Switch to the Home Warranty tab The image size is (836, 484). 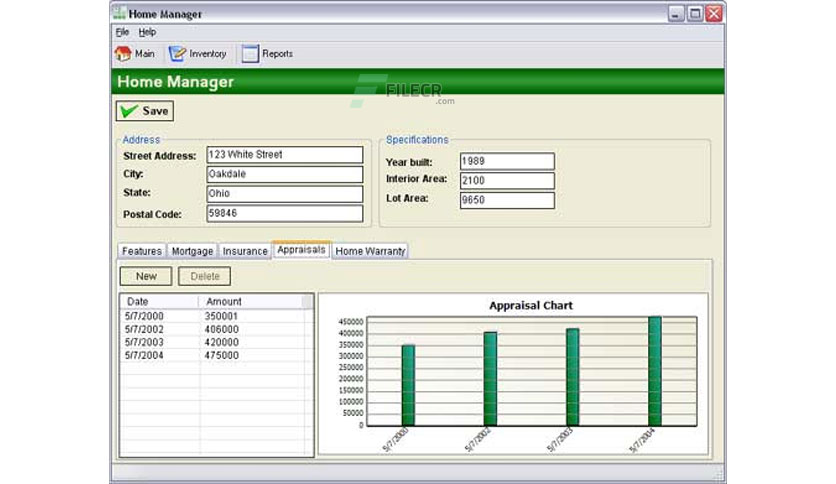coord(370,251)
